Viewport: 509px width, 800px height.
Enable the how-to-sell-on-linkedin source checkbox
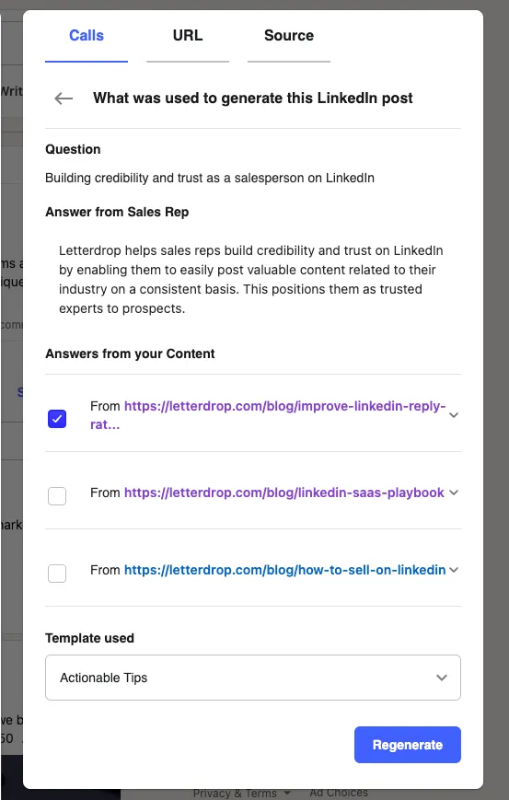click(x=57, y=573)
